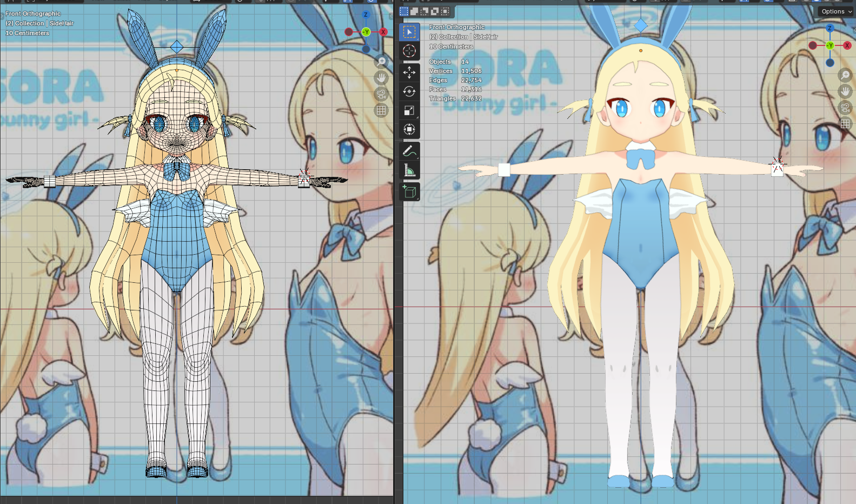Screen dimensions: 856x504
Task: Choose the Move tool in toolbar
Action: coord(409,72)
